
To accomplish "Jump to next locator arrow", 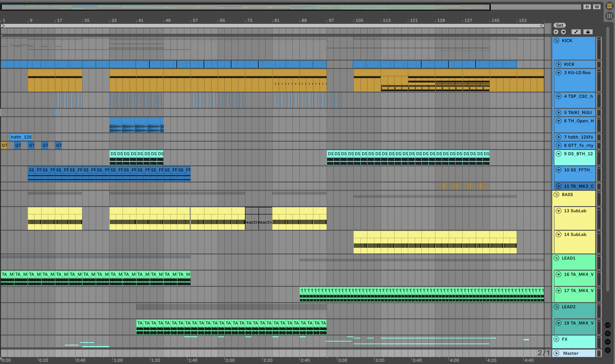I will click(563, 32).
